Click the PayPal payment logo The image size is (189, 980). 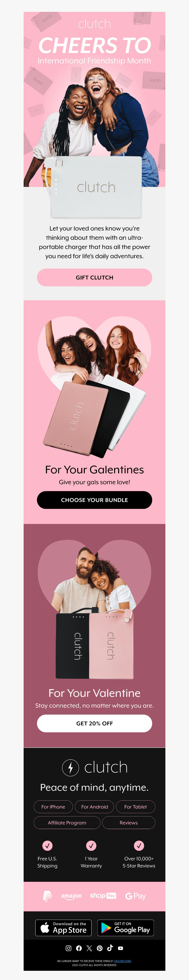click(47, 896)
